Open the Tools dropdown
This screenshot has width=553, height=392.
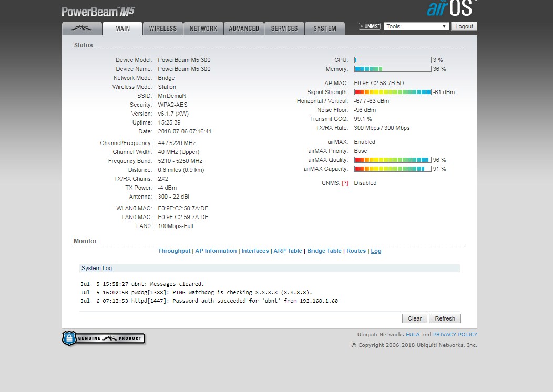pos(416,26)
